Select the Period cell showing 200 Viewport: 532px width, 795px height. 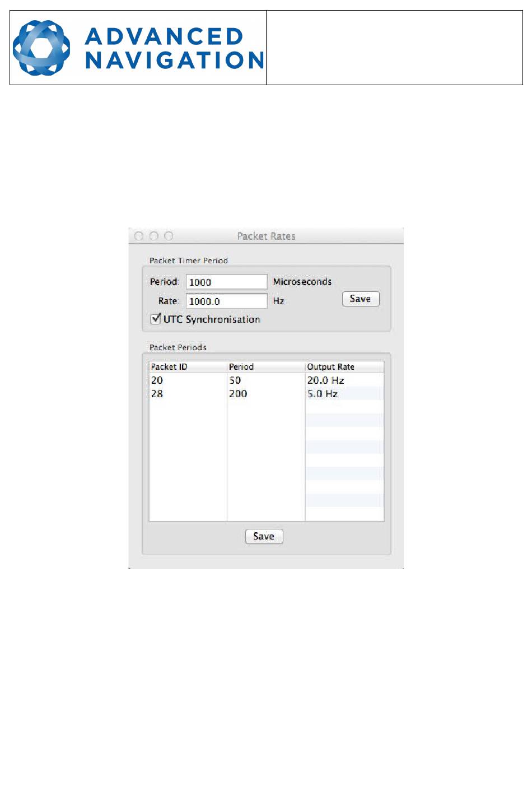coord(266,393)
